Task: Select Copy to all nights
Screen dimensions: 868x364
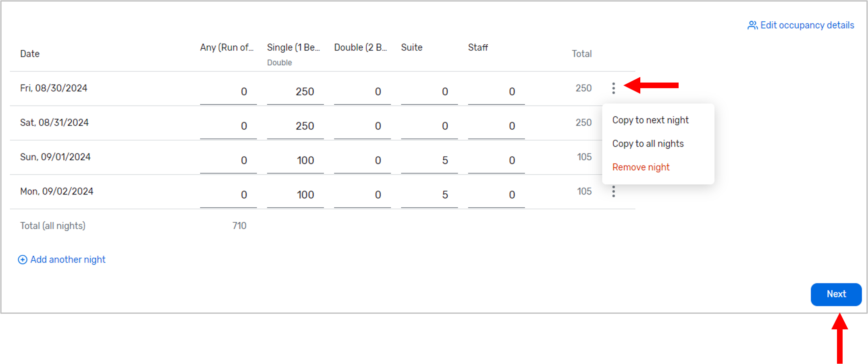Action: [x=648, y=144]
